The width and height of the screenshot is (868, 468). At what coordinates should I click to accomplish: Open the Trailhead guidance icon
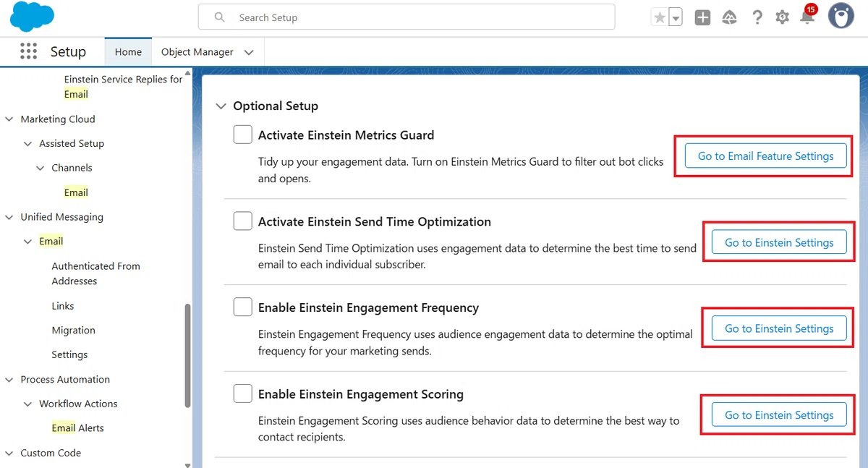tap(729, 17)
